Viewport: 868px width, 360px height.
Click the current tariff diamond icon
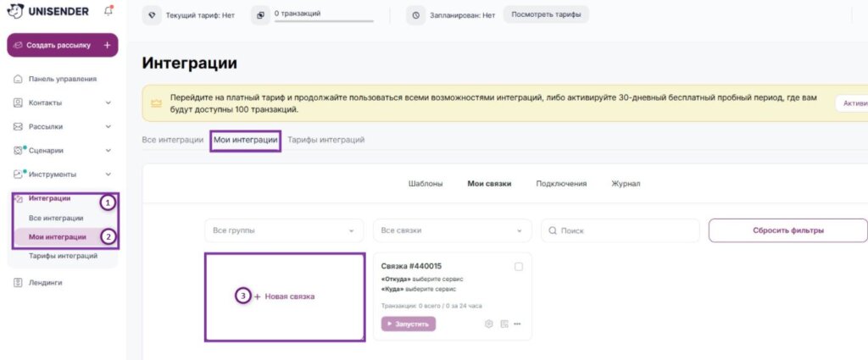pos(153,15)
